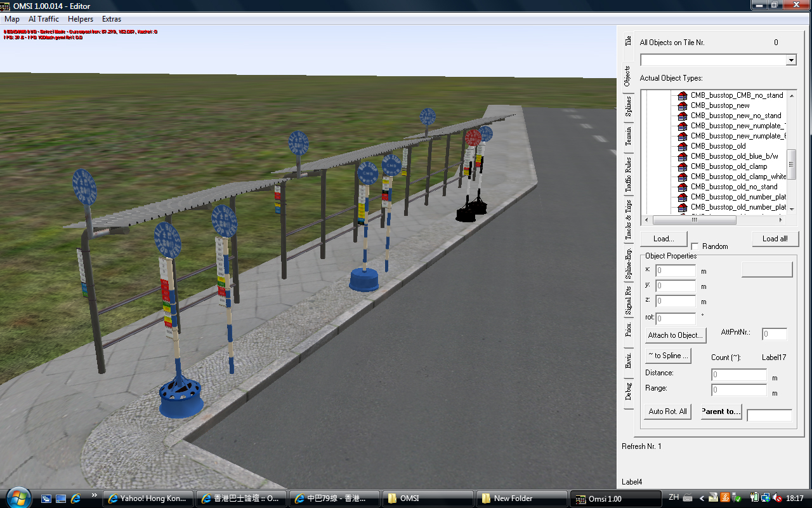Click the ~ to Spline ... button

point(668,356)
